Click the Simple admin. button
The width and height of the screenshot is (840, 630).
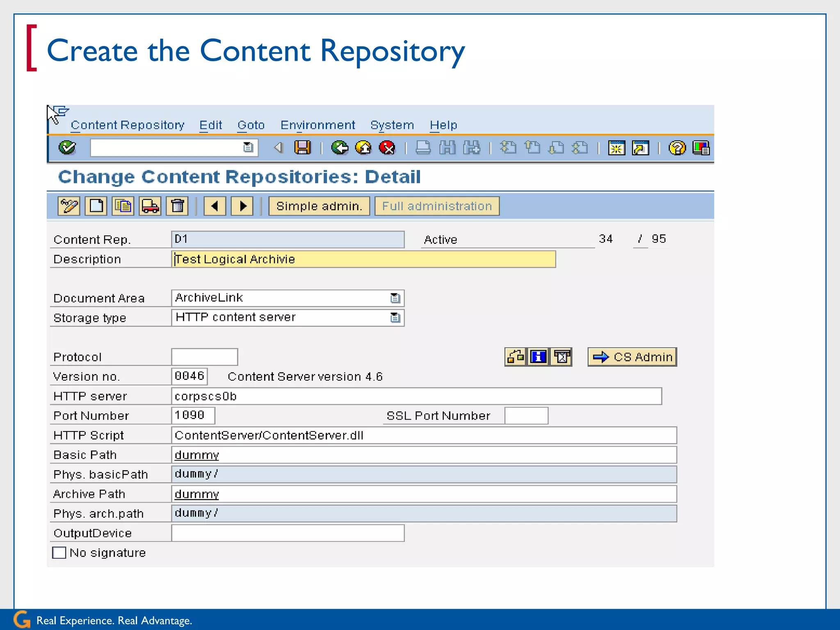[319, 206]
